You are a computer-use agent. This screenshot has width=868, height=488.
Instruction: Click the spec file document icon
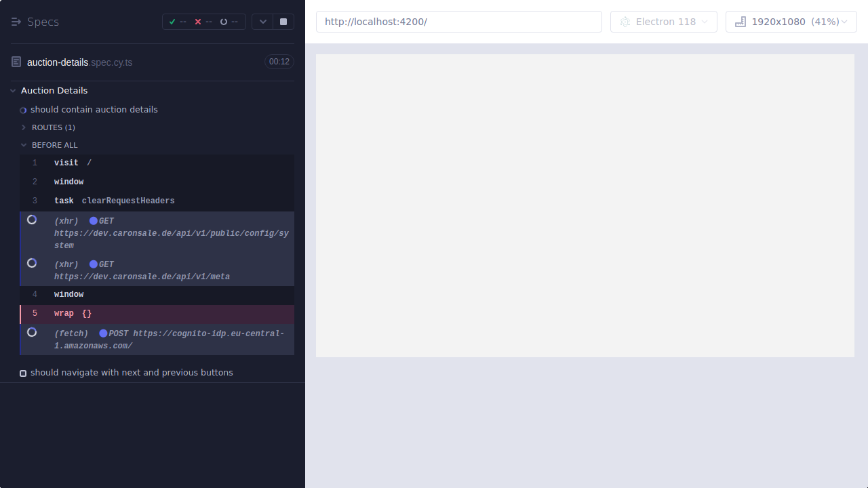tap(16, 61)
